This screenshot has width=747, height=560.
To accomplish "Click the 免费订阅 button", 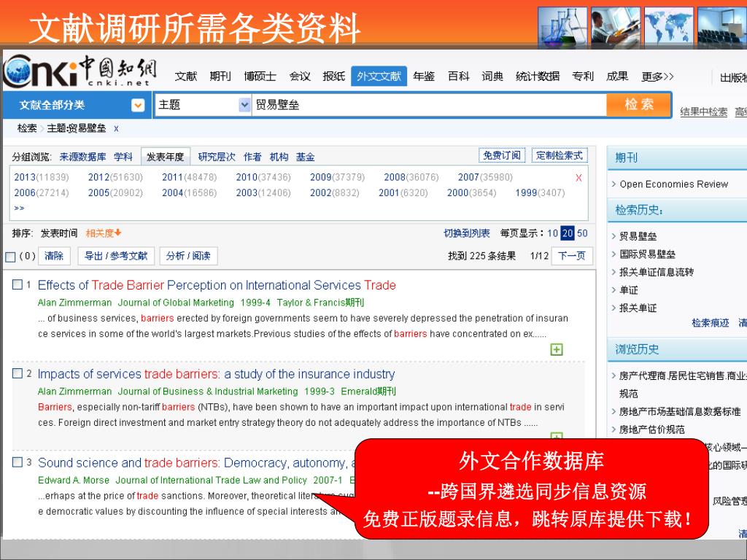I will coord(502,155).
